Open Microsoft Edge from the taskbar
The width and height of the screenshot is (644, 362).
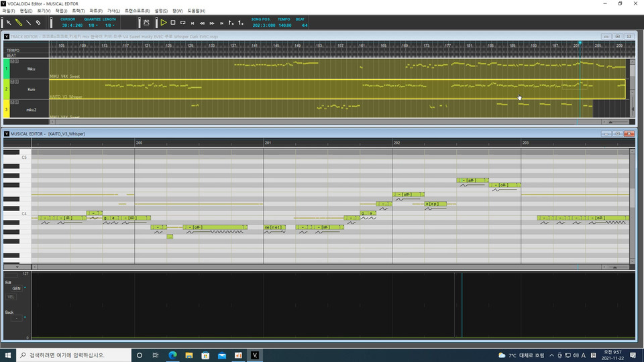172,355
